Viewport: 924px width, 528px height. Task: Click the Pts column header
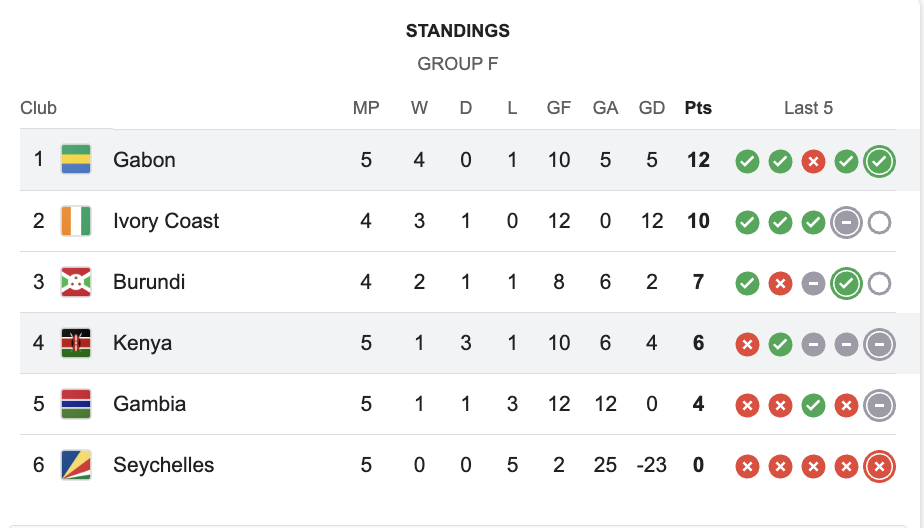coord(698,108)
